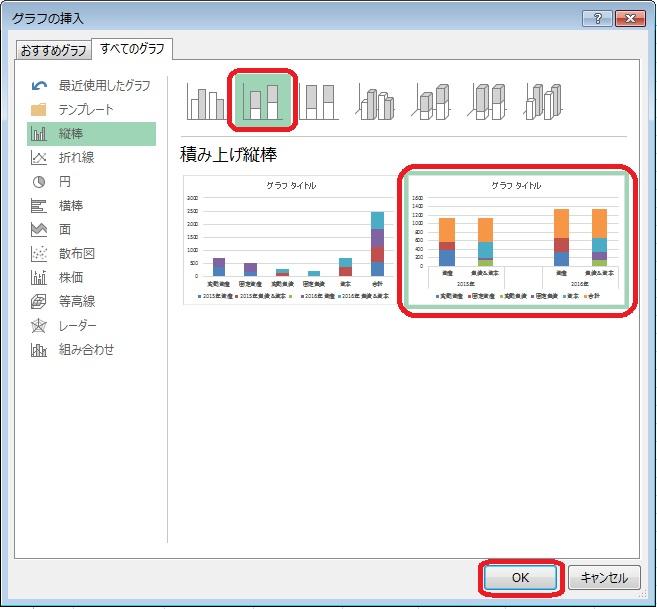Select the 3-D clustered column subtype icon

click(x=375, y=102)
